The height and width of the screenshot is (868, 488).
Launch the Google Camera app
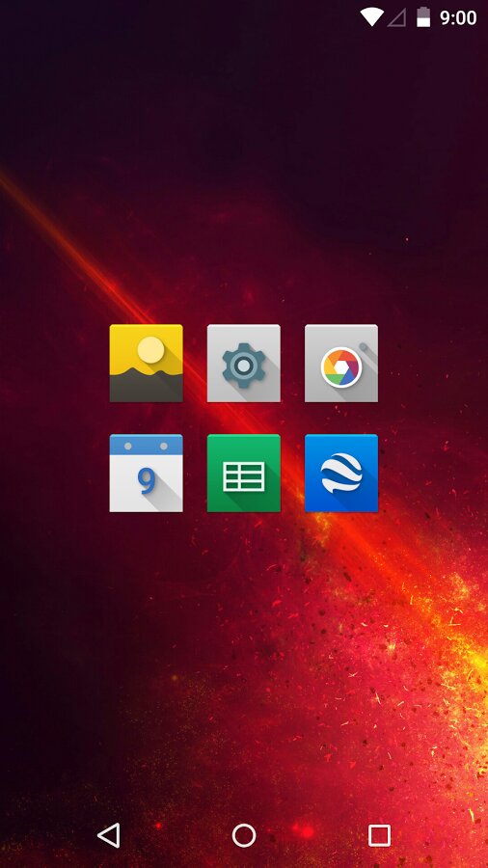tap(341, 364)
